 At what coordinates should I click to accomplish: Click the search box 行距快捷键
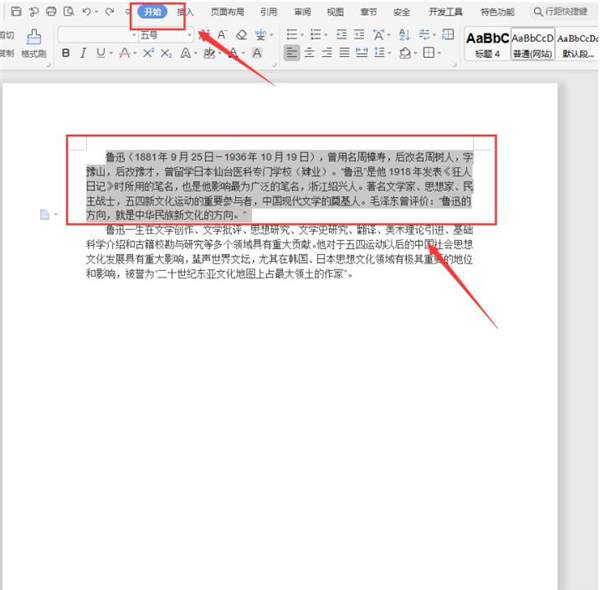561,11
